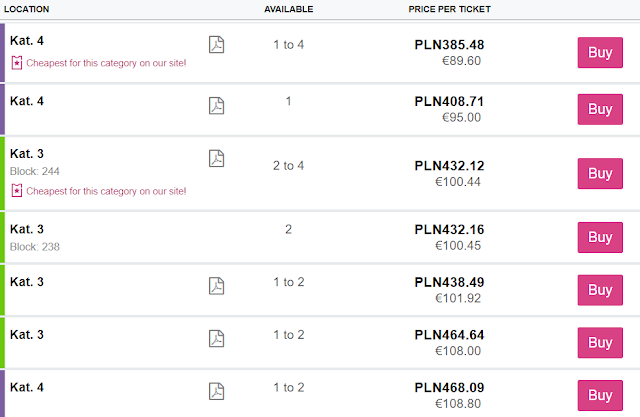Viewport: 640px width, 417px height.
Task: Click the LOCATION column header
Action: 27,9
